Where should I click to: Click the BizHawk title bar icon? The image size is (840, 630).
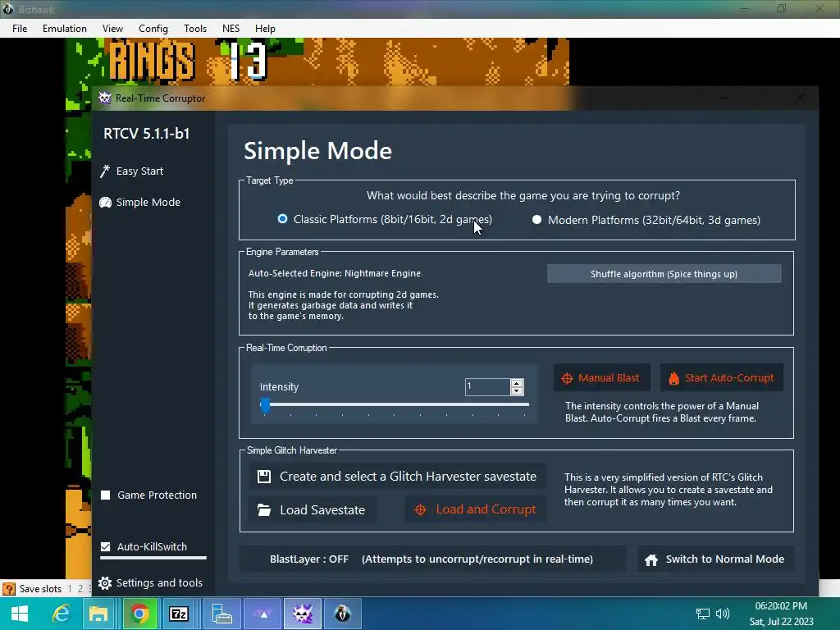click(x=8, y=9)
